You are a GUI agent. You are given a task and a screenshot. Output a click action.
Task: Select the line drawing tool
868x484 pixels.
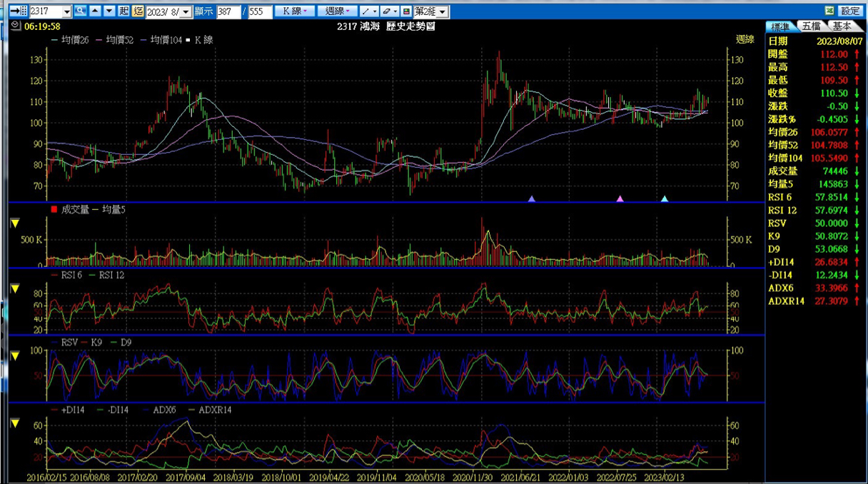click(x=369, y=11)
